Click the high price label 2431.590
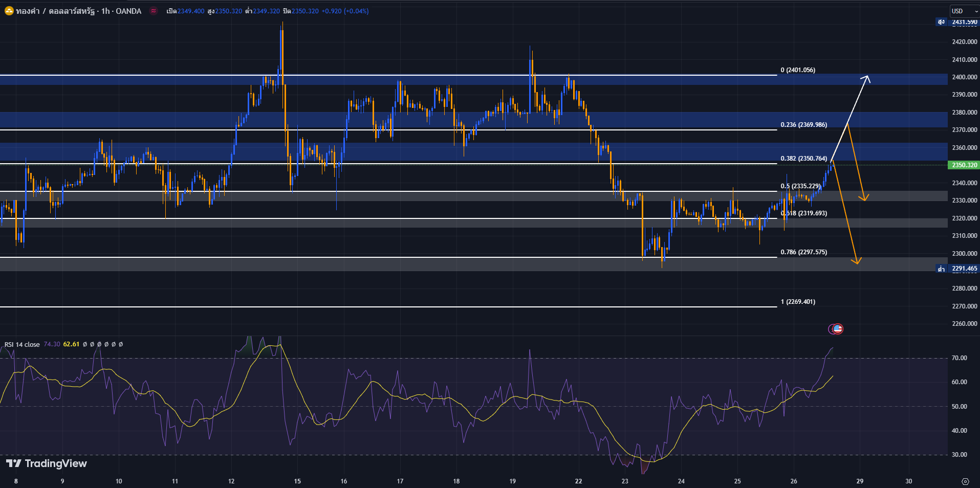The image size is (980, 488). (x=964, y=22)
